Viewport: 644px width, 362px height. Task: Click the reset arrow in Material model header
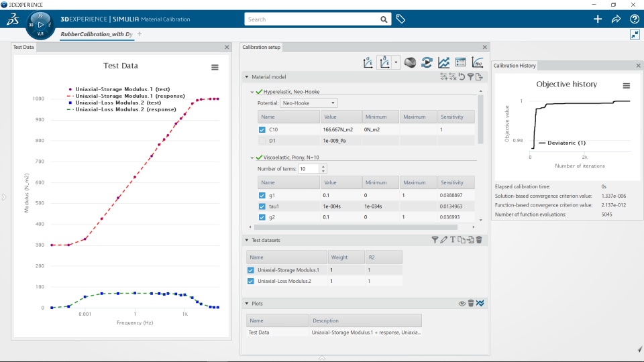462,76
